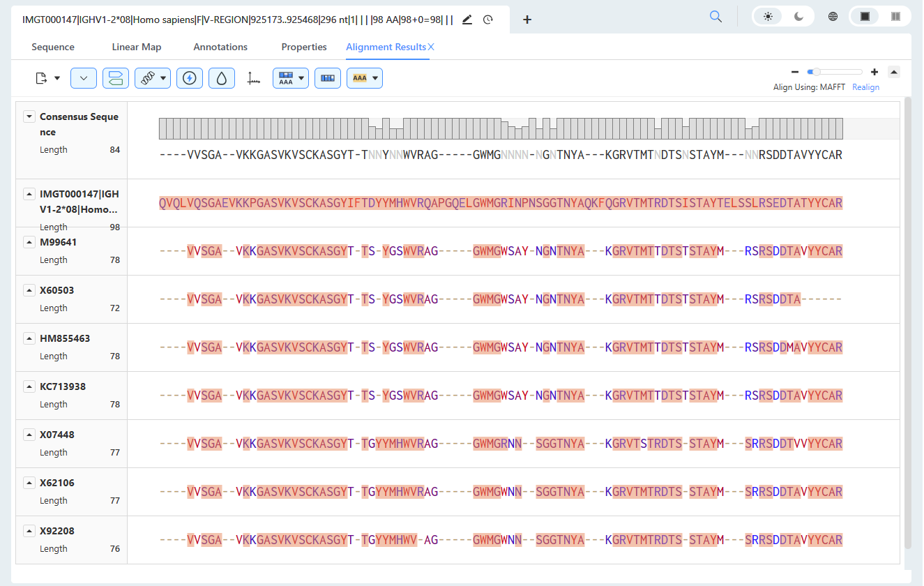The image size is (924, 586).
Task: Click the HM855463 sequence name
Action: [65, 338]
